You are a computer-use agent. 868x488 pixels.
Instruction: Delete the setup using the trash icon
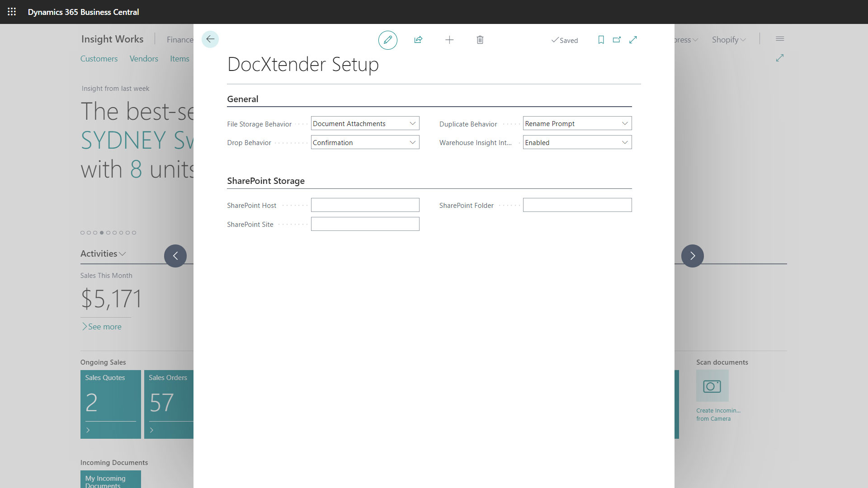click(480, 40)
